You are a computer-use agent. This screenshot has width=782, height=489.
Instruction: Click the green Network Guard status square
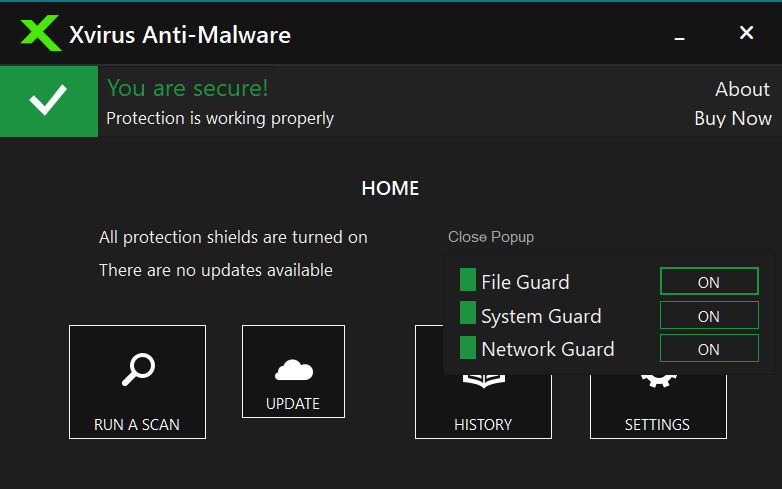coord(467,349)
